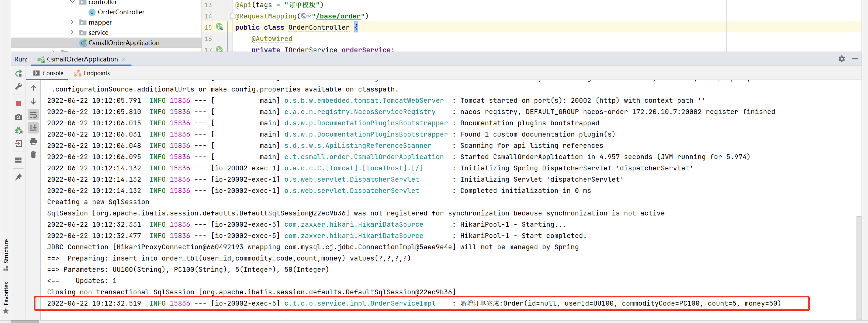868x323 pixels.
Task: Open the Favorites side panel
Action: (6, 298)
